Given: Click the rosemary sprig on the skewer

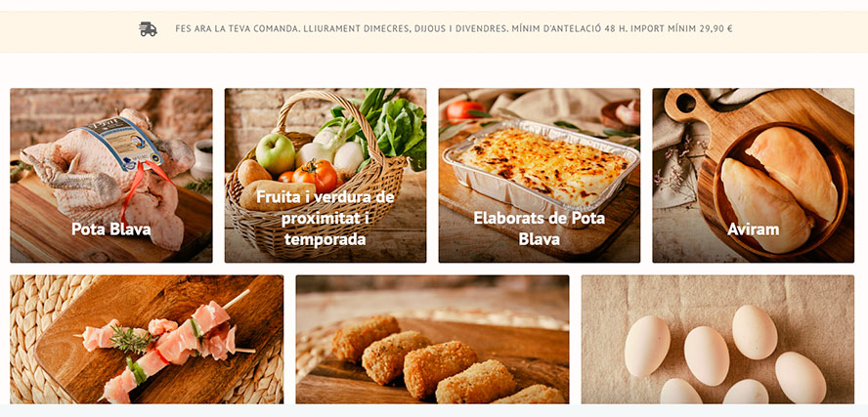Looking at the screenshot, I should [x=131, y=339].
